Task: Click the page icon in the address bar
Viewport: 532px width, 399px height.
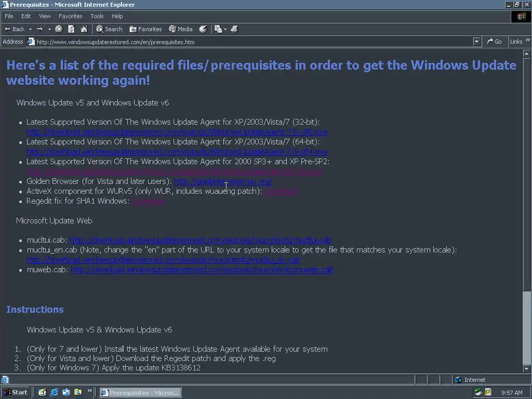Action: 31,42
